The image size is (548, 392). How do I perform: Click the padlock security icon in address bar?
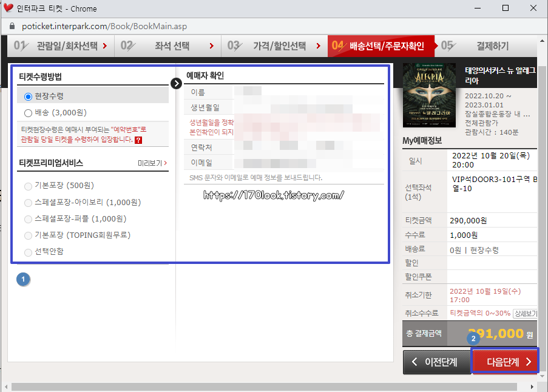[12, 27]
